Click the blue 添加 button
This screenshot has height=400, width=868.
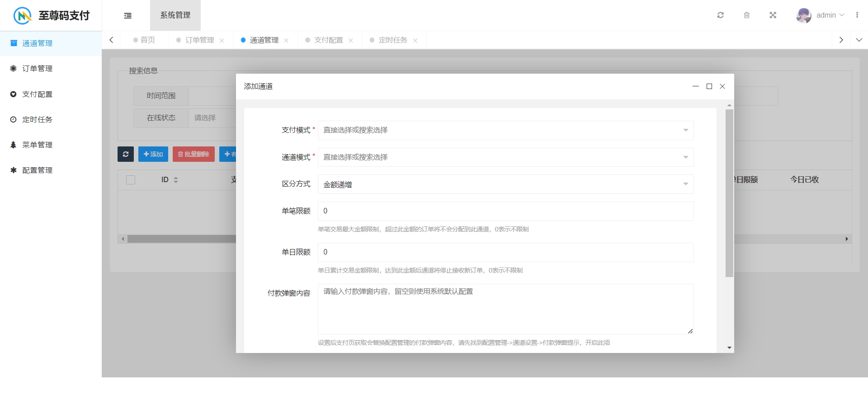(153, 154)
